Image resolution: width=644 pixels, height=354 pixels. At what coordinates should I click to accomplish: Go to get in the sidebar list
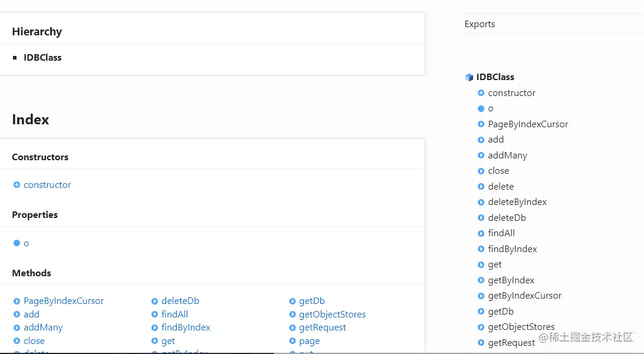(x=494, y=264)
